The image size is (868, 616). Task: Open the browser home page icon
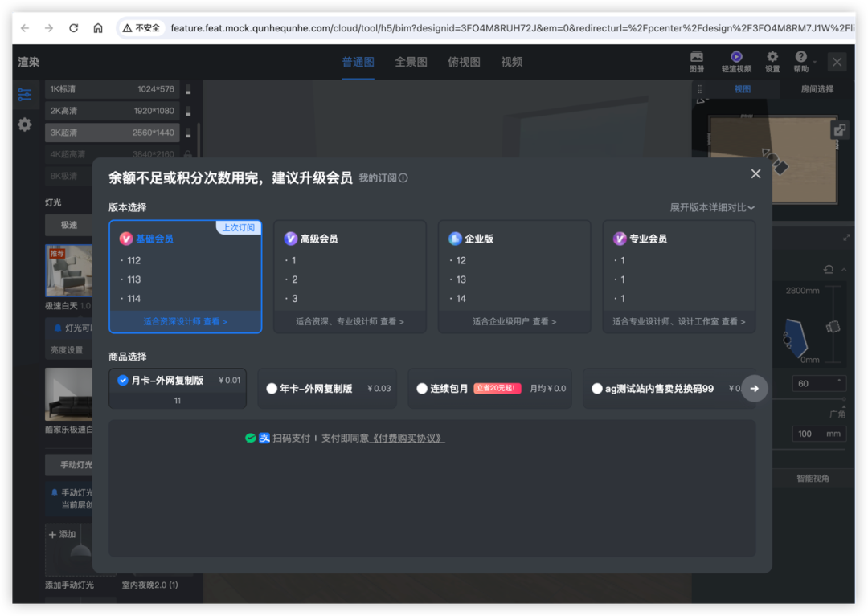click(98, 27)
